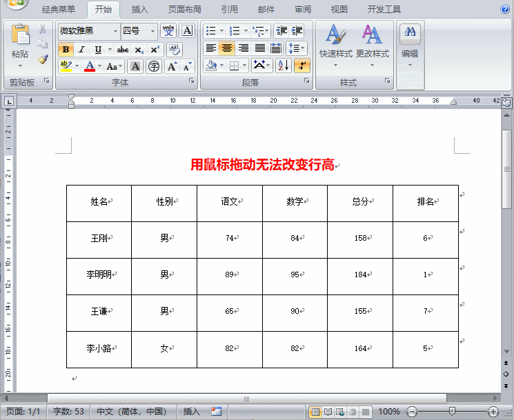Switch to the 页面布局 tab
The image size is (514, 420).
point(184,9)
